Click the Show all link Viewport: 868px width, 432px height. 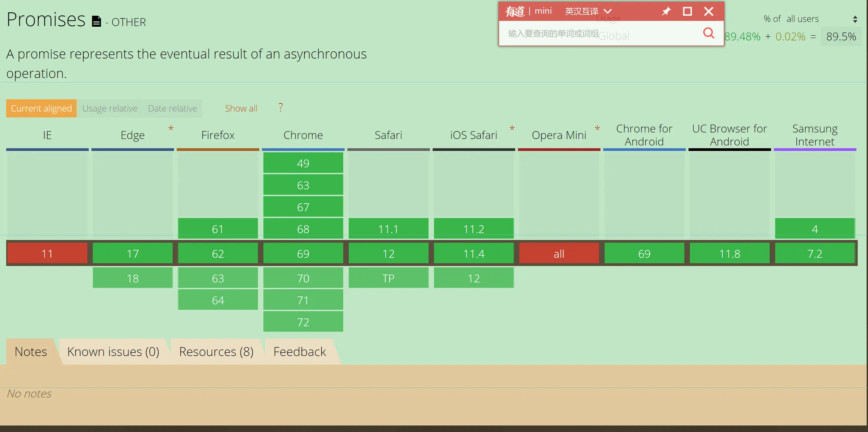[x=241, y=109]
